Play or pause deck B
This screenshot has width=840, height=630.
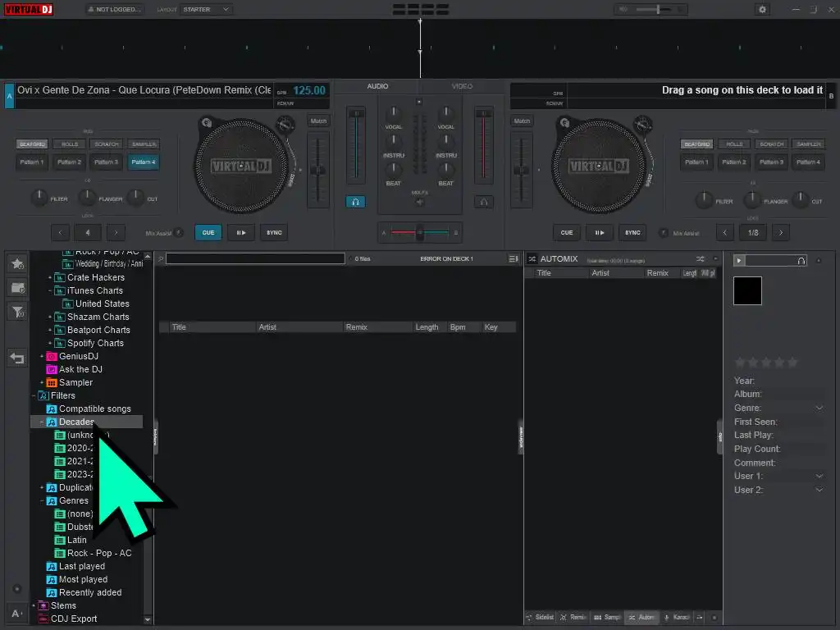[600, 232]
